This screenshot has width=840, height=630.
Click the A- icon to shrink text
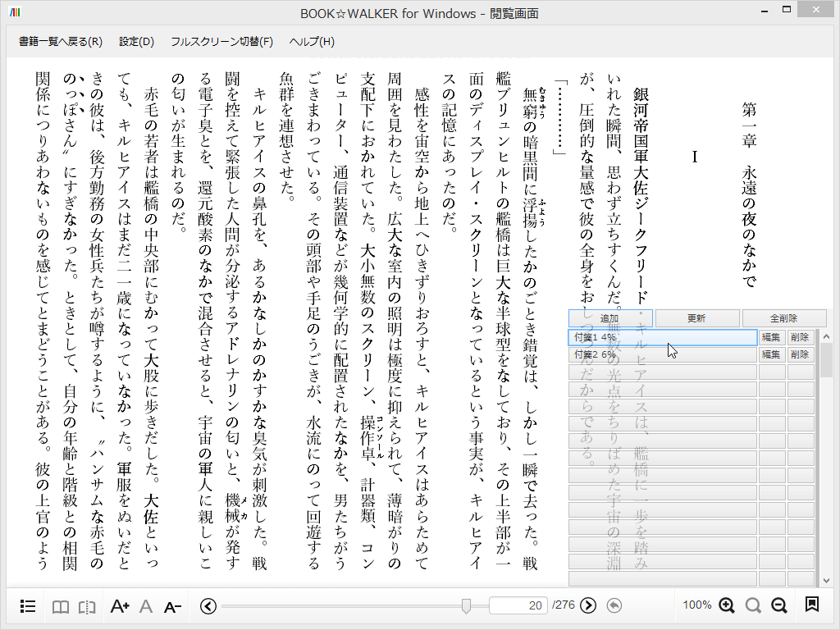tap(171, 605)
